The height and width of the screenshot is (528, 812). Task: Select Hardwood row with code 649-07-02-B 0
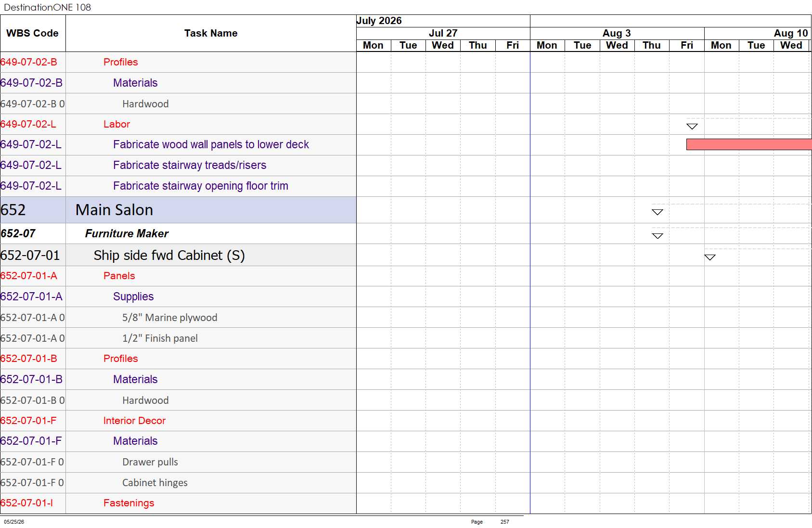178,104
